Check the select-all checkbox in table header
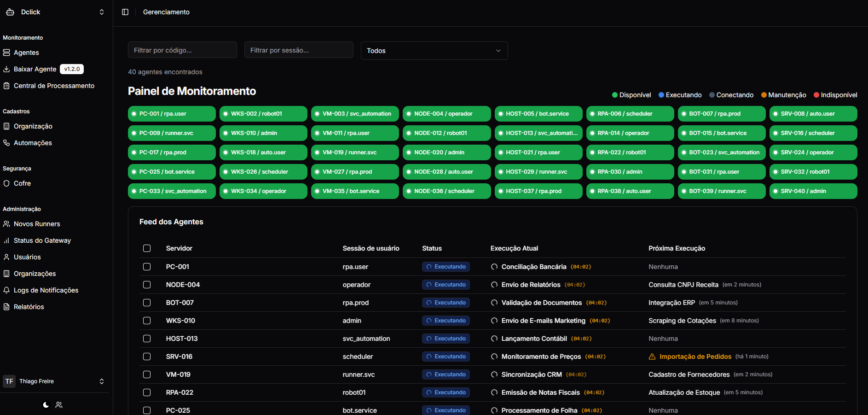The height and width of the screenshot is (415, 868). [147, 248]
